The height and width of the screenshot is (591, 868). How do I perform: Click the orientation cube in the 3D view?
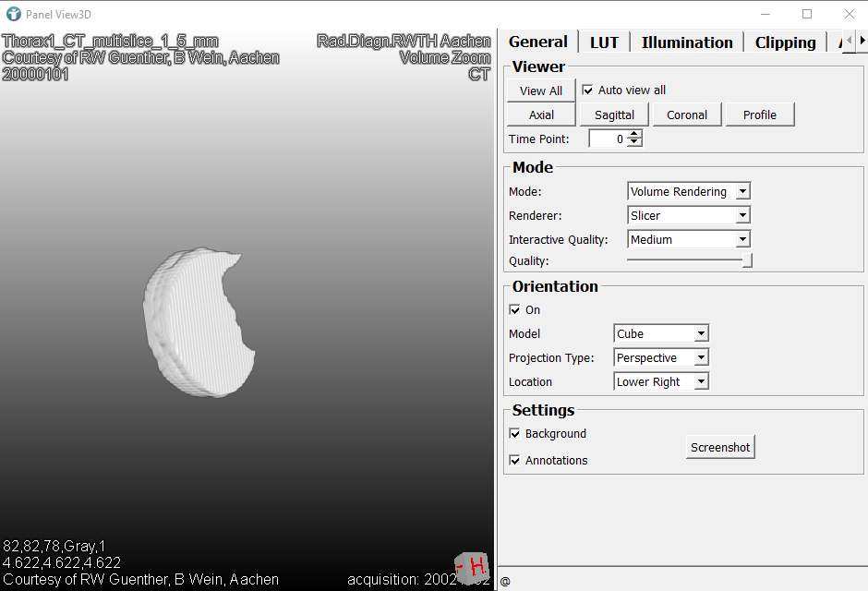(472, 565)
